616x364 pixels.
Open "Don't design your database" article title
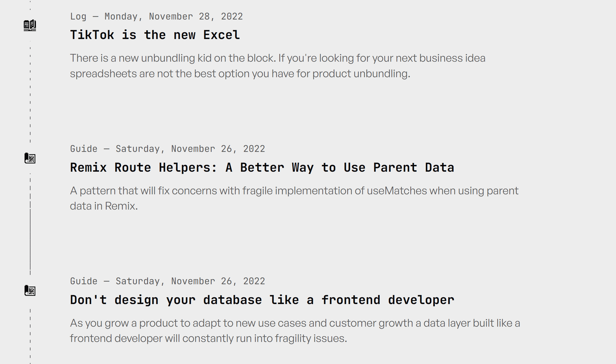coord(262,300)
